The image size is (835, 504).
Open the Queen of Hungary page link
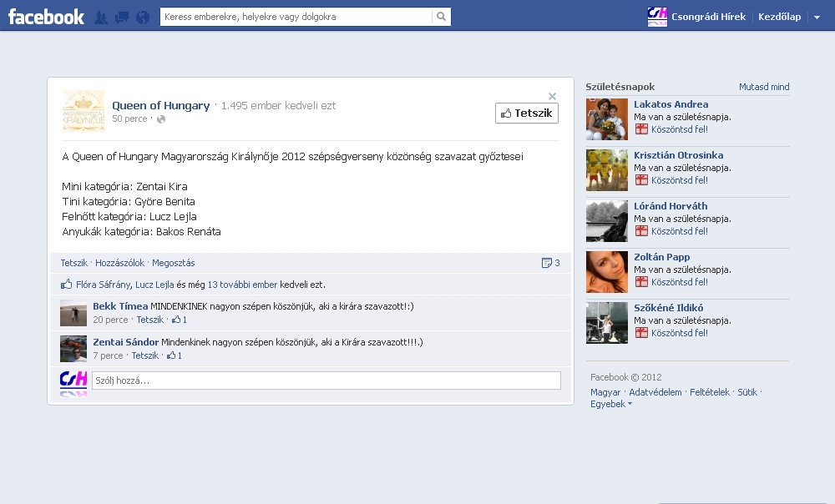(161, 105)
